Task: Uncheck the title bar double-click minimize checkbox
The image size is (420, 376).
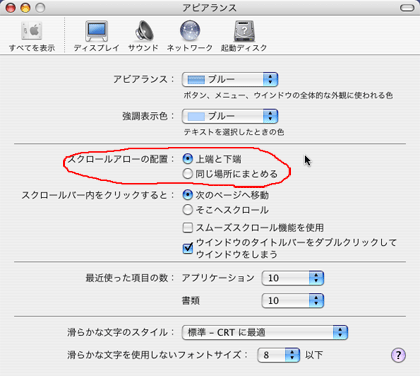Action: pyautogui.click(x=188, y=248)
